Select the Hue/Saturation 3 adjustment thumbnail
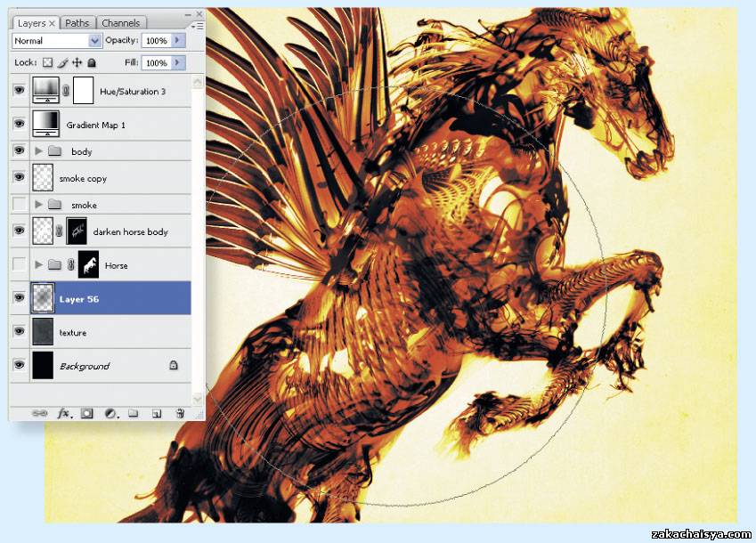This screenshot has width=756, height=543. tap(45, 90)
